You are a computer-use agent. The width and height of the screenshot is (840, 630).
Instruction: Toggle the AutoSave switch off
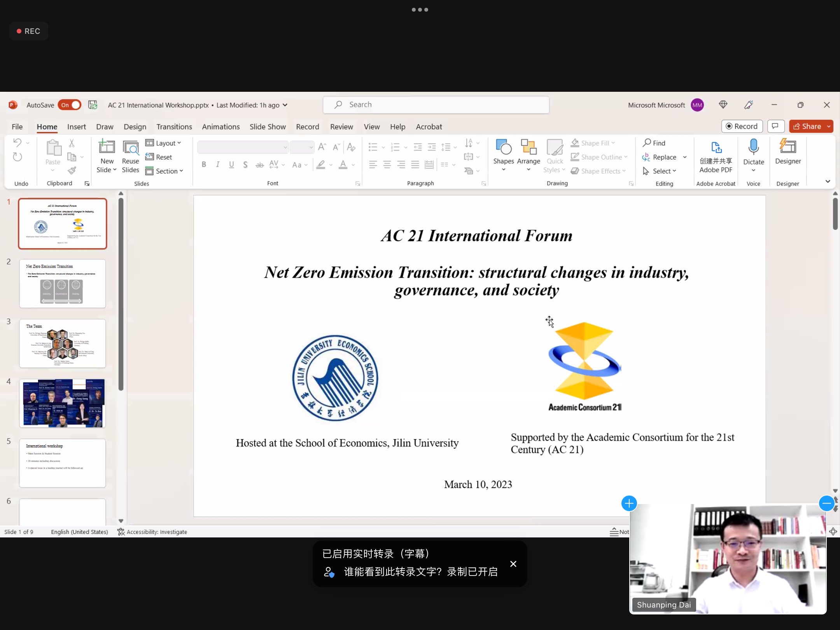[x=70, y=105]
